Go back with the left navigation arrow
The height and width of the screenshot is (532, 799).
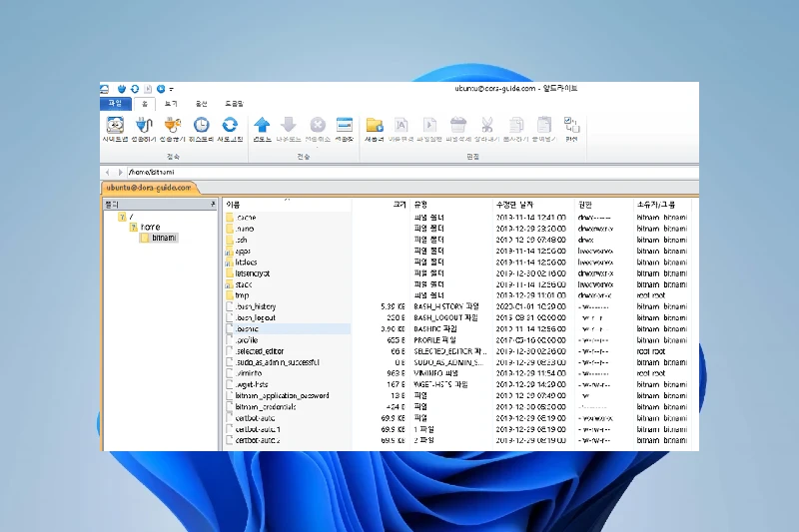(x=108, y=173)
